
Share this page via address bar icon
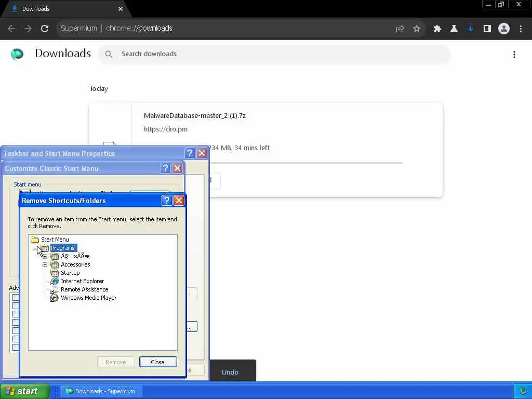pyautogui.click(x=400, y=29)
